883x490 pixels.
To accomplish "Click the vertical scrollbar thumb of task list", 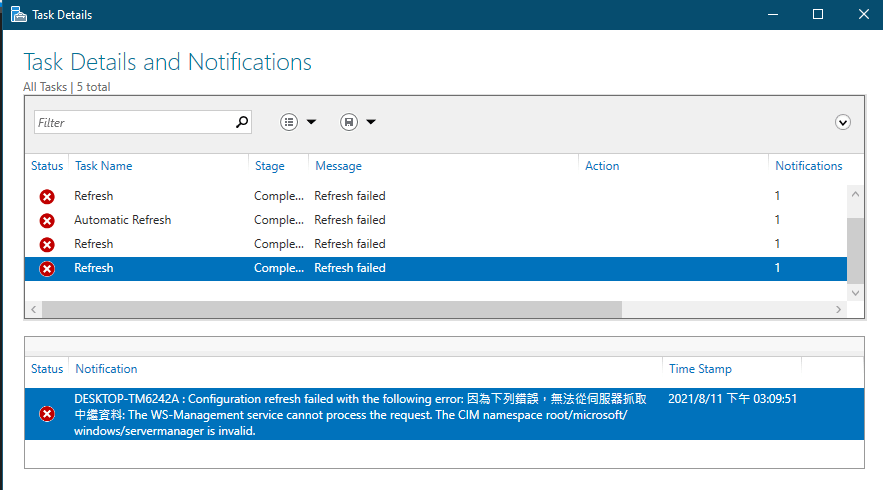I will click(855, 251).
